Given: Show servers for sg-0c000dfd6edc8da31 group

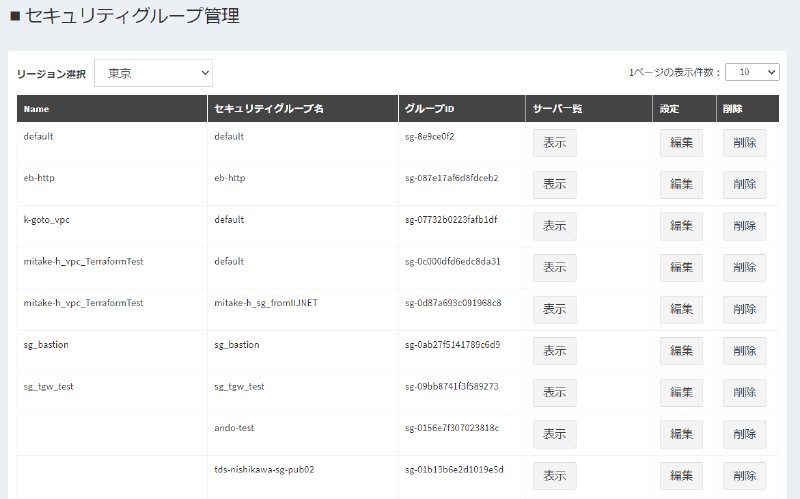Looking at the screenshot, I should (x=554, y=268).
